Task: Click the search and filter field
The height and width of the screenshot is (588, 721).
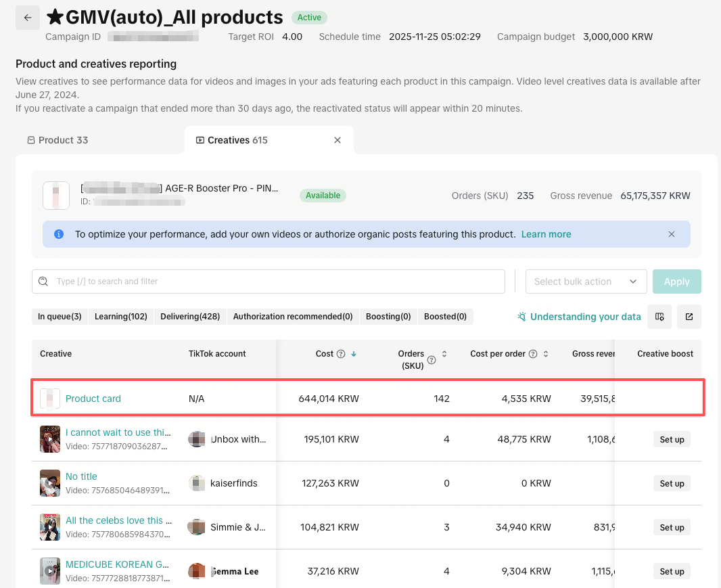Action: click(x=269, y=281)
